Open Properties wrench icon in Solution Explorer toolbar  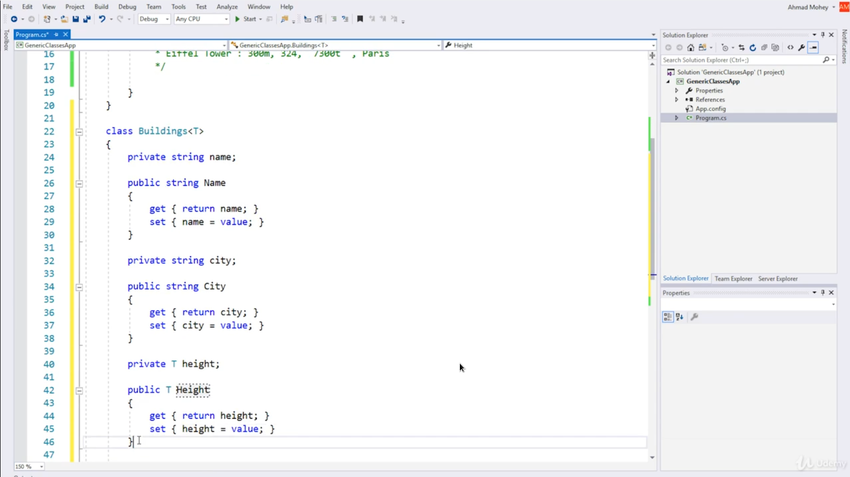pos(802,48)
